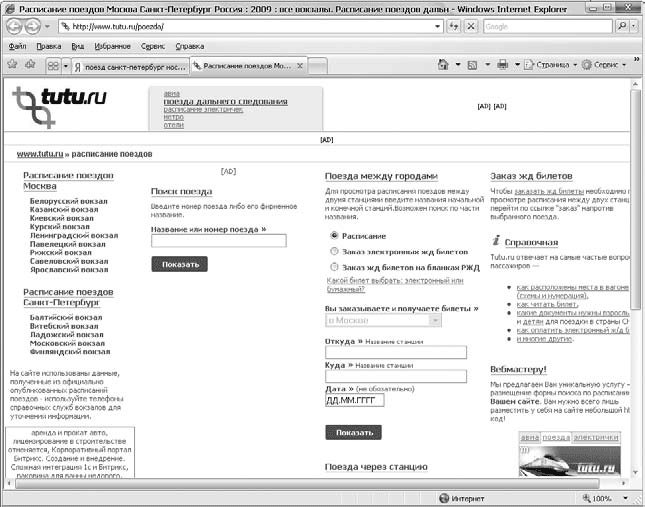This screenshot has width=645, height=507.
Task: Click the Откуда station input field
Action: [x=396, y=352]
